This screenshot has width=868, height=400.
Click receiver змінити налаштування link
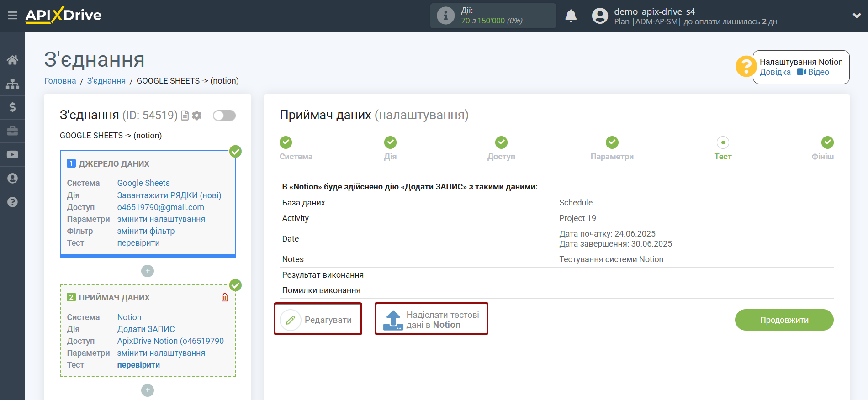[x=161, y=353]
